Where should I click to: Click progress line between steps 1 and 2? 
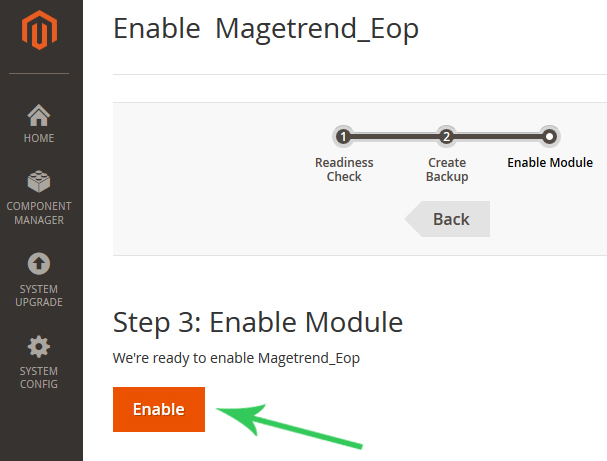pos(394,136)
